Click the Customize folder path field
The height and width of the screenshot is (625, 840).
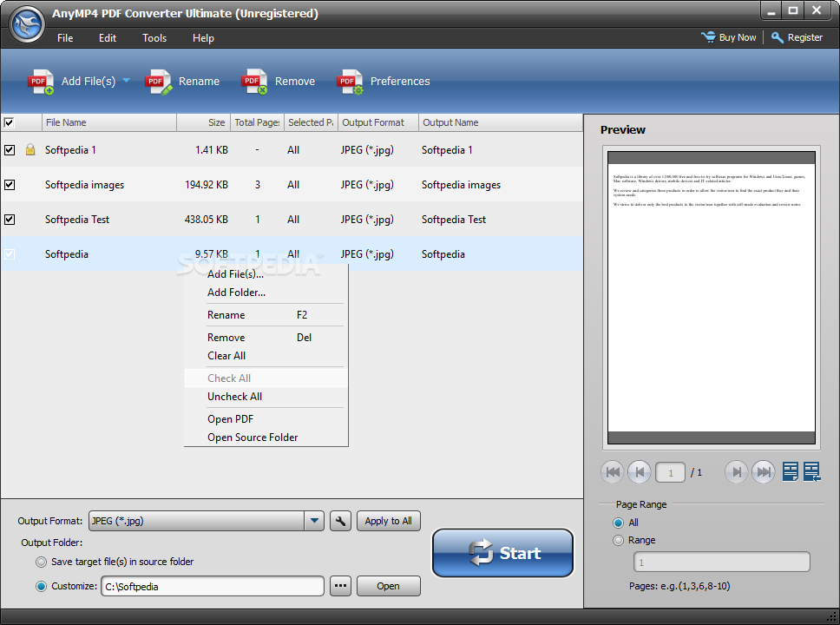(213, 586)
